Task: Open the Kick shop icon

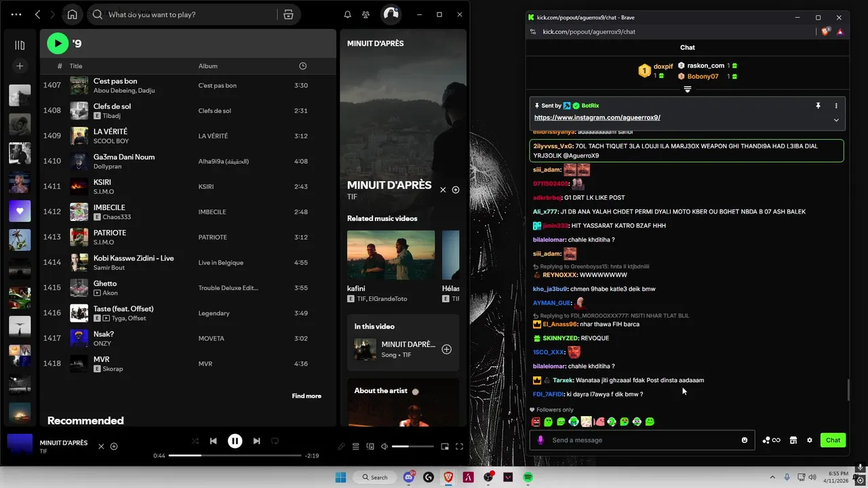Action: click(793, 440)
